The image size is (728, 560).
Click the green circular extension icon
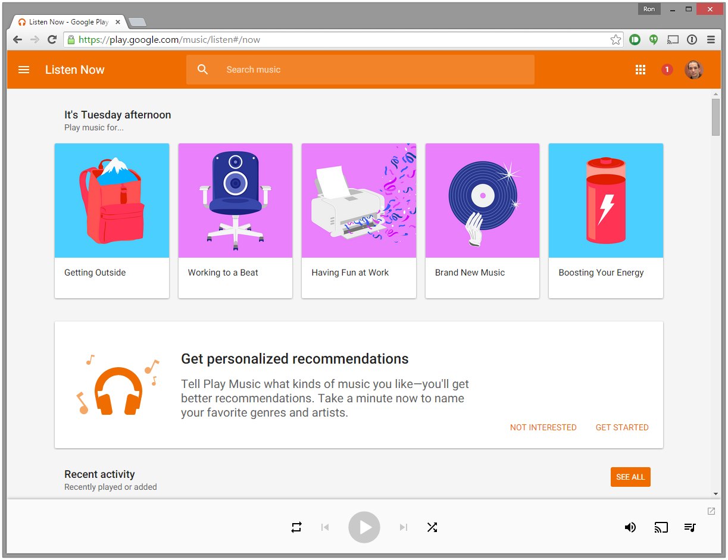point(635,40)
